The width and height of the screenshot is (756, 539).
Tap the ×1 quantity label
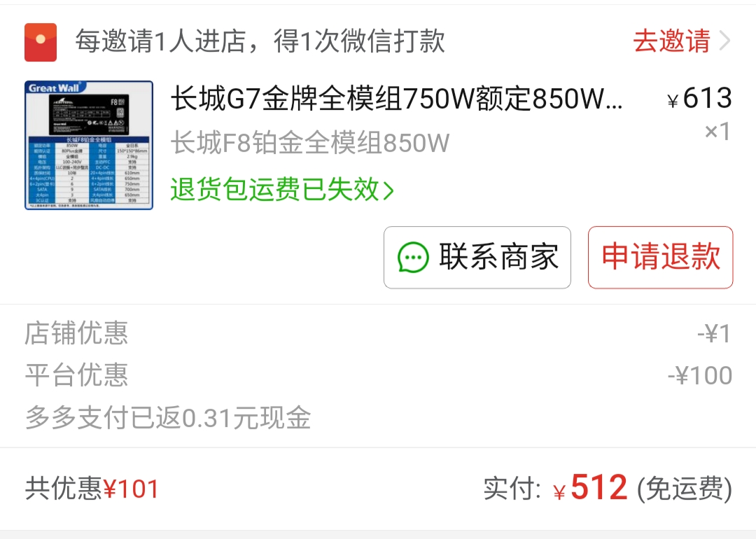click(x=717, y=131)
